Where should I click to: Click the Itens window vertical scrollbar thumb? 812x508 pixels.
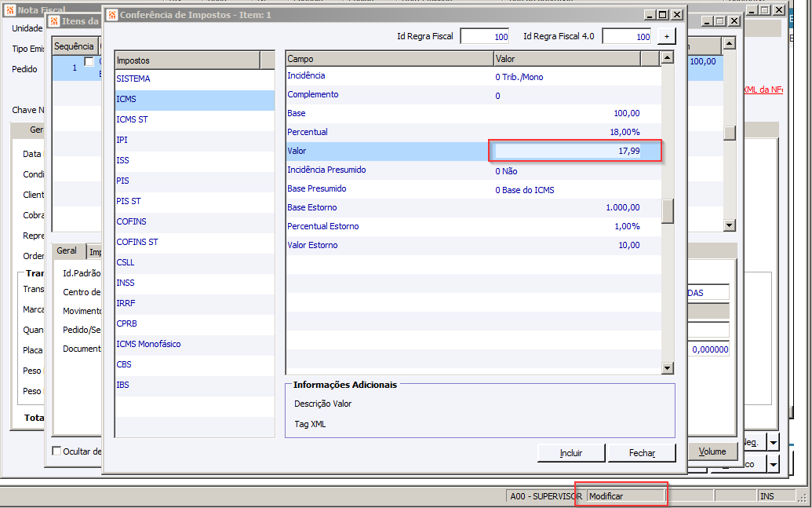click(729, 133)
